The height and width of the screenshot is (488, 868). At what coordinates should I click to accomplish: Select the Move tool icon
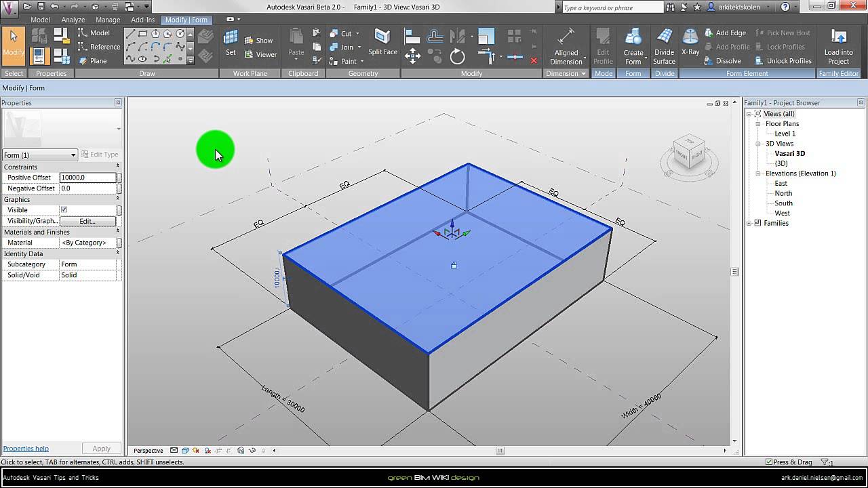tap(412, 56)
